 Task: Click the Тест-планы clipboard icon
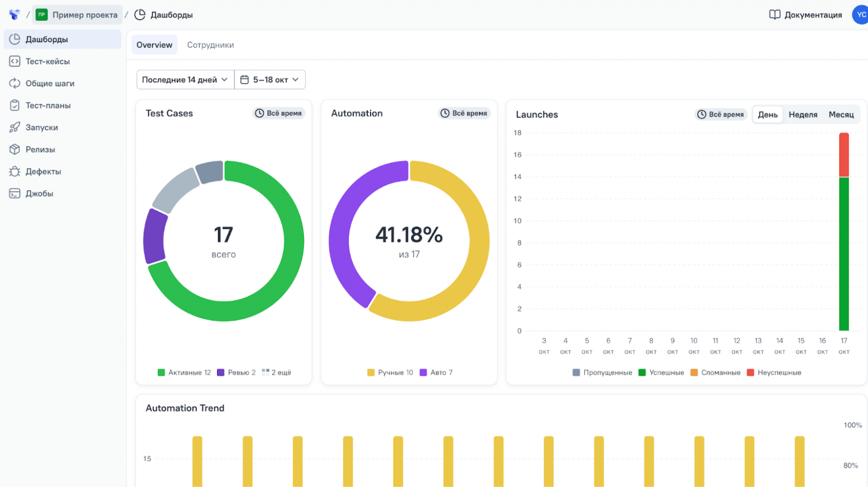coord(15,105)
